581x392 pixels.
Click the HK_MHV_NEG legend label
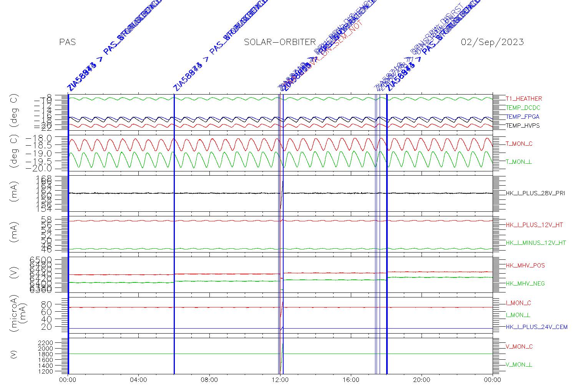pos(525,284)
